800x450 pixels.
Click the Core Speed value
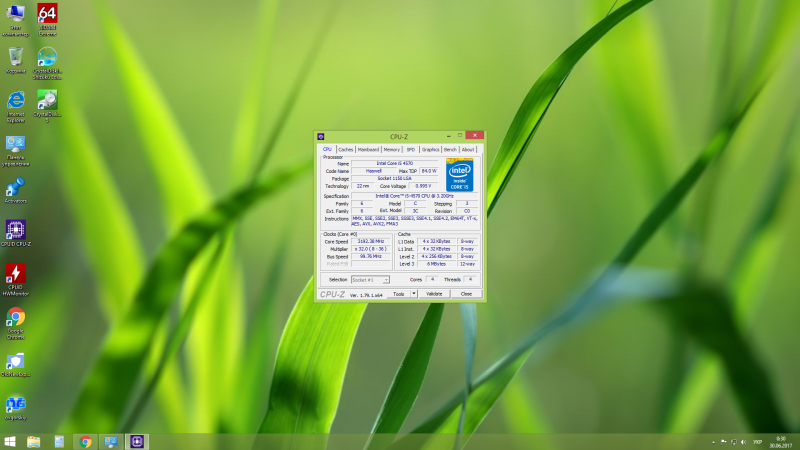(371, 241)
